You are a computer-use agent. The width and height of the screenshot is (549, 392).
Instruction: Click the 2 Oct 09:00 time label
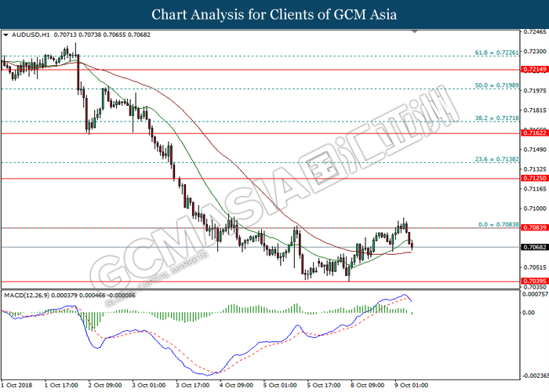pos(105,385)
